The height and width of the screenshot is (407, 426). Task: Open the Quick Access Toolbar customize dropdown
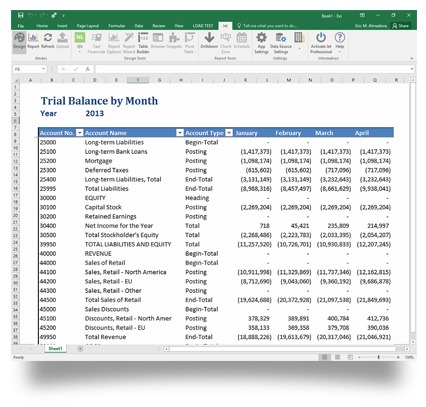pyautogui.click(x=63, y=15)
